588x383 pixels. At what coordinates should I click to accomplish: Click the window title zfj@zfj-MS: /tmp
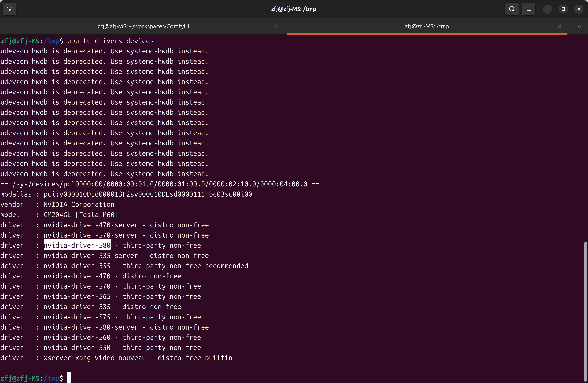tap(293, 9)
